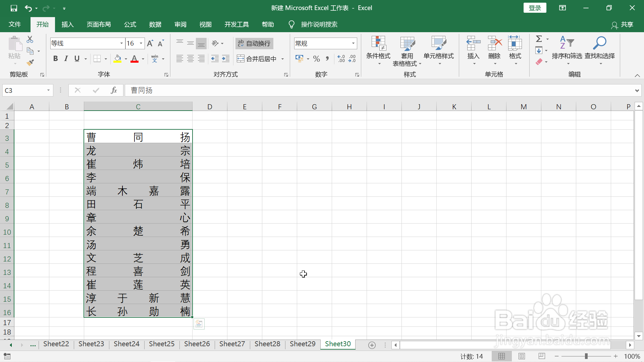Open the font name dropdown
Viewport: 644px width, 362px height.
(x=121, y=43)
